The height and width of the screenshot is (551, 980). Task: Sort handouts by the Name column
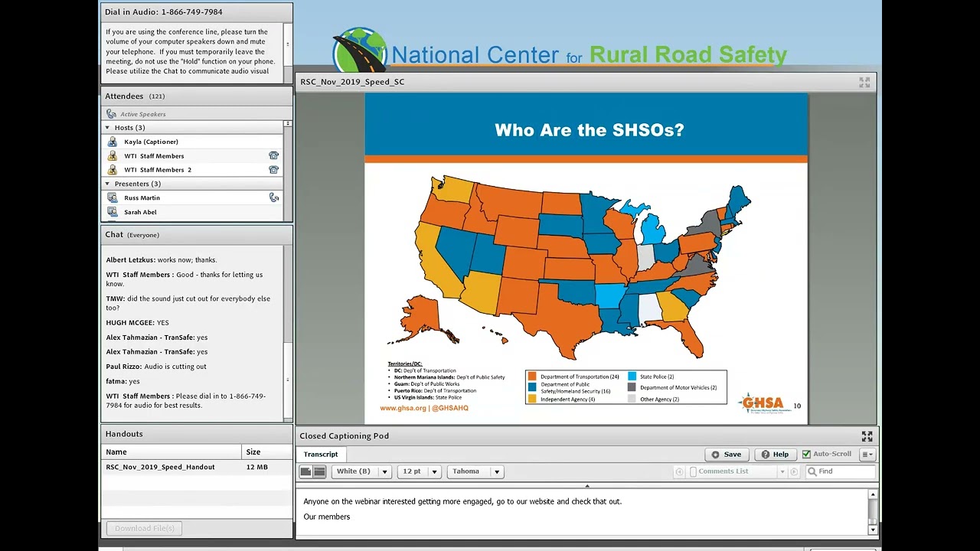pyautogui.click(x=171, y=452)
